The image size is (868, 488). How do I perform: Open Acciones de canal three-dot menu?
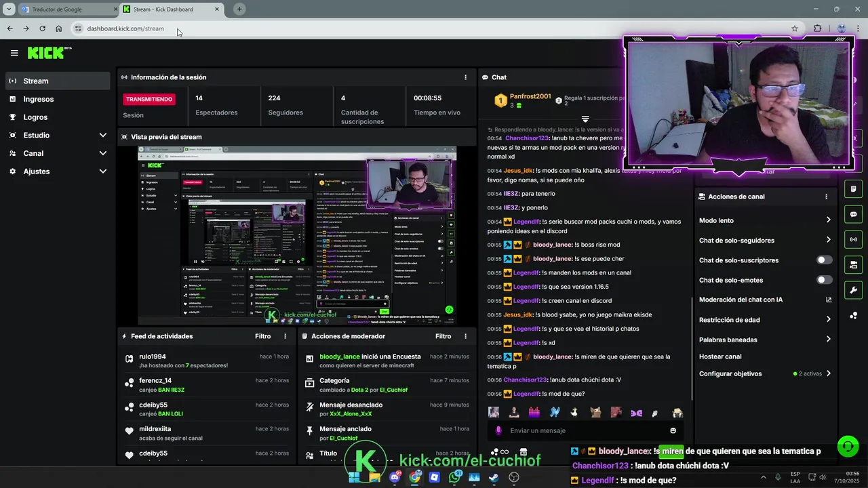(x=826, y=197)
